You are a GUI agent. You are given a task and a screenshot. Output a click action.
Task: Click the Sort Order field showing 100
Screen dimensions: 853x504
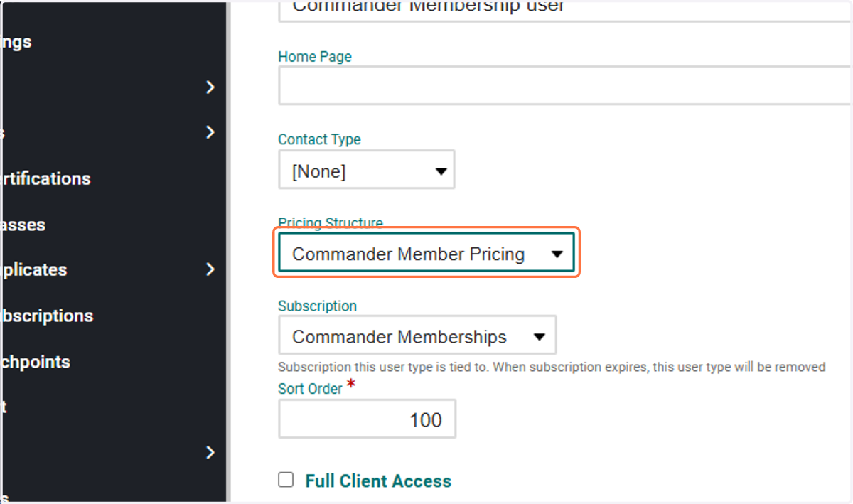click(367, 419)
